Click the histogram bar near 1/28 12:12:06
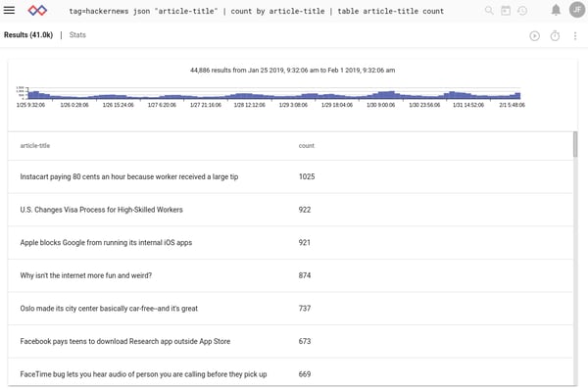The height and width of the screenshot is (390, 588). click(248, 96)
